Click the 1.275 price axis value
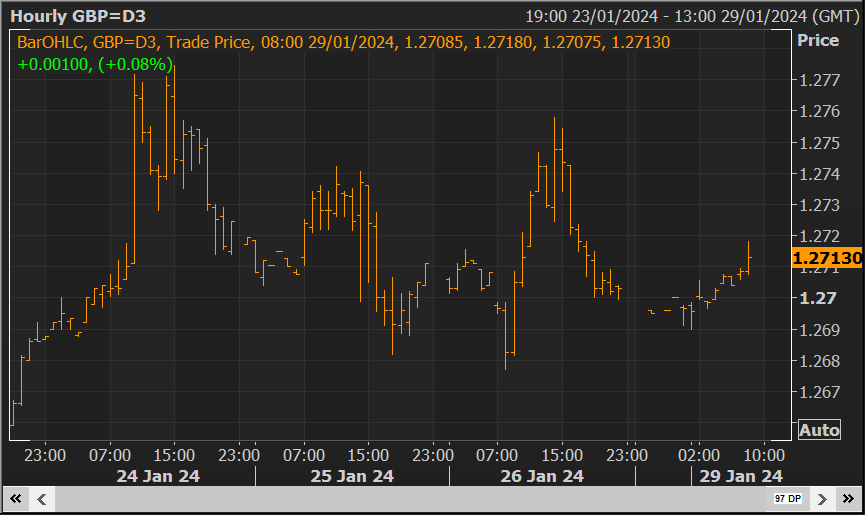 pos(819,143)
